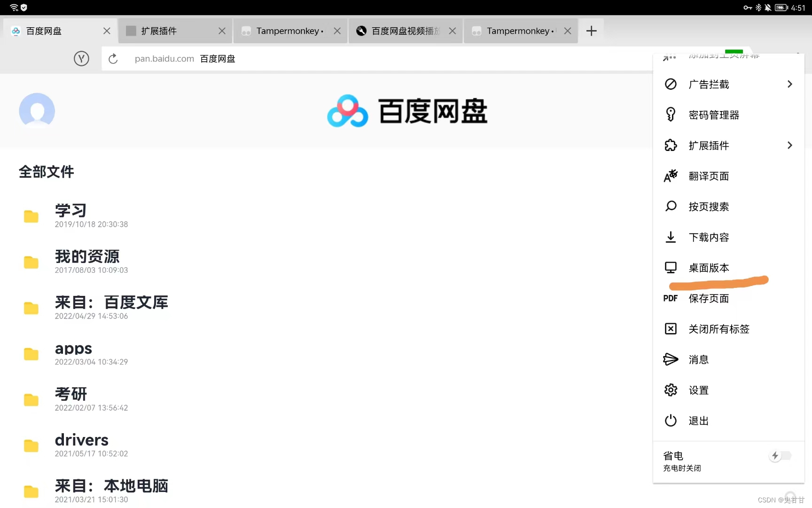This screenshot has width=812, height=508.
Task: Choose 消息 in the menu
Action: (x=728, y=359)
